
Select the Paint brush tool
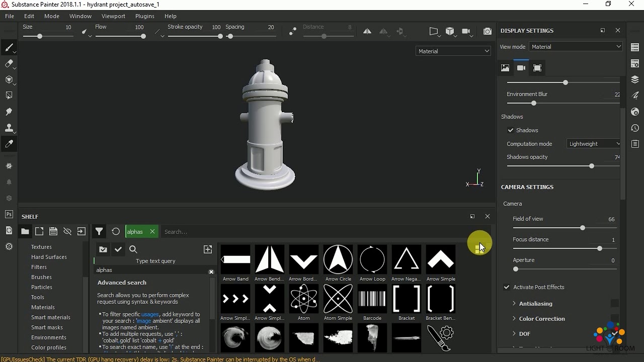[9, 48]
